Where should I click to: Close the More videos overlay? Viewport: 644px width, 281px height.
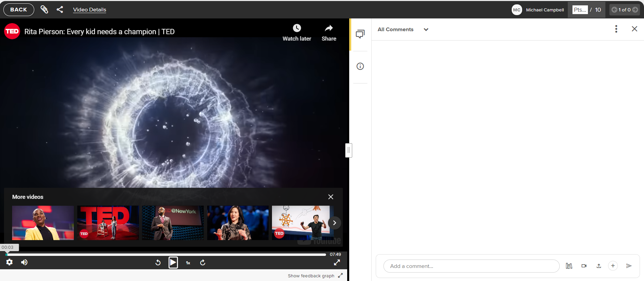click(331, 197)
